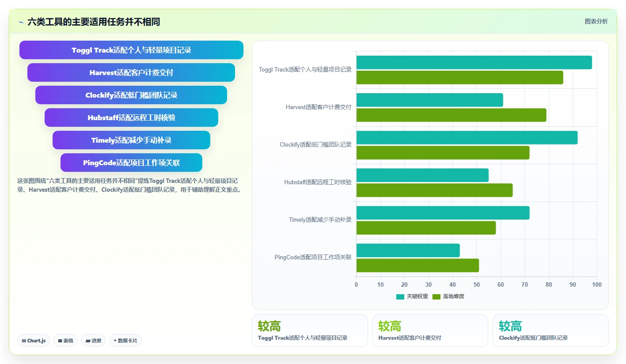Click the green bar for Toggl Track
Viewport: 626px width, 364px height.
click(460, 77)
